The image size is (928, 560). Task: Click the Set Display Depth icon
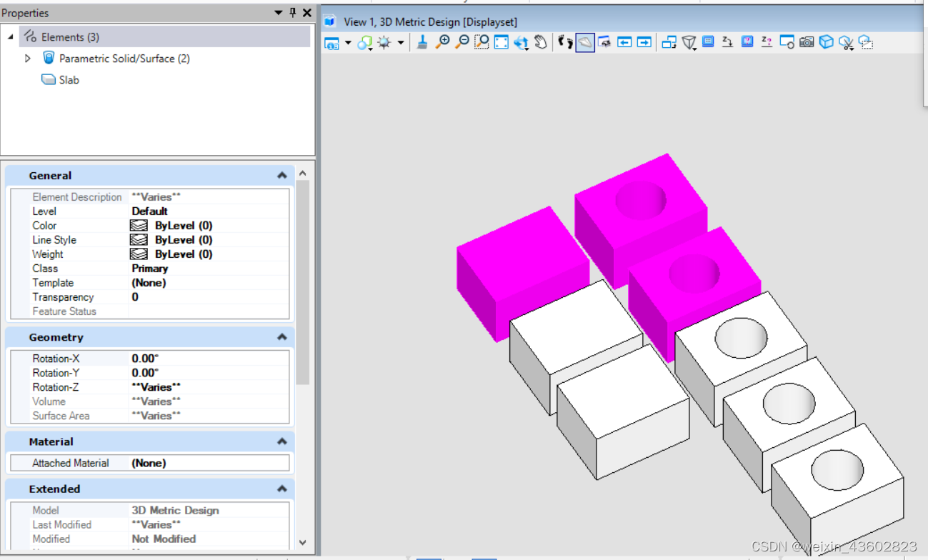[708, 42]
